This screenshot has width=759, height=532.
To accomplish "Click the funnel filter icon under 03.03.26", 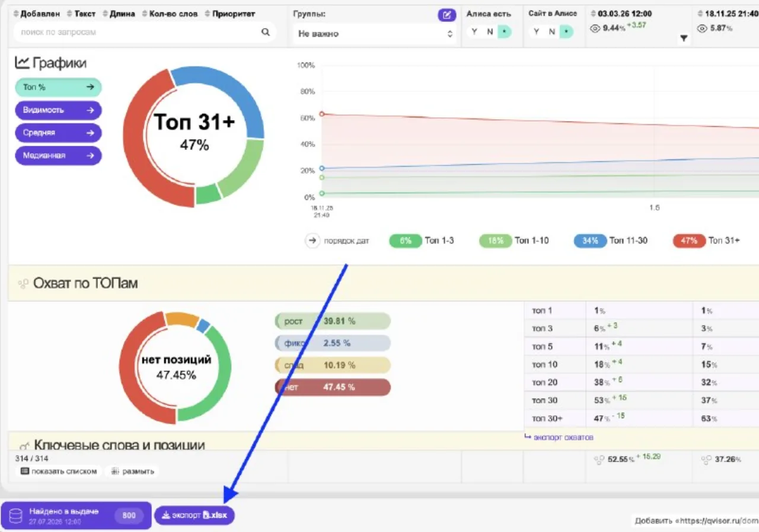I will coord(684,39).
